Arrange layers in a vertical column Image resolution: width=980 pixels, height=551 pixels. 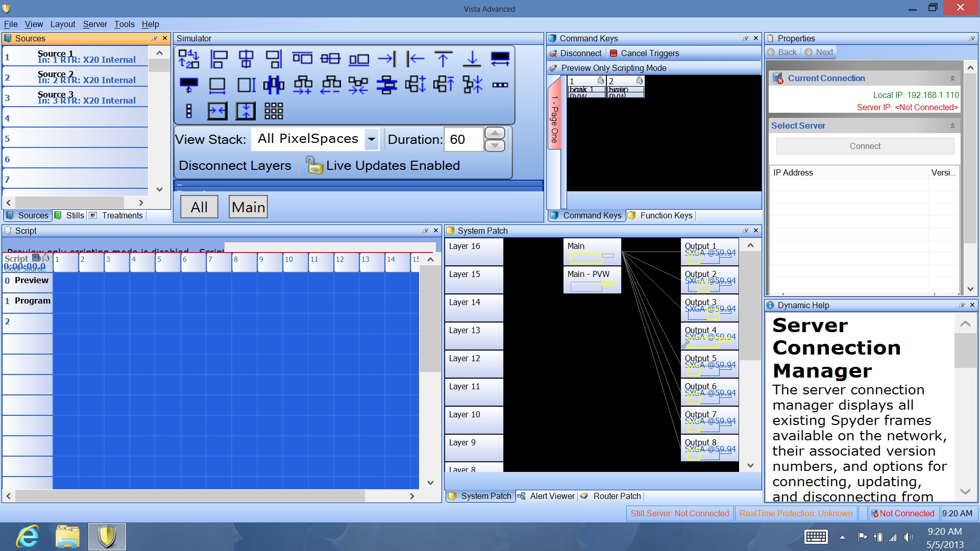tap(189, 111)
